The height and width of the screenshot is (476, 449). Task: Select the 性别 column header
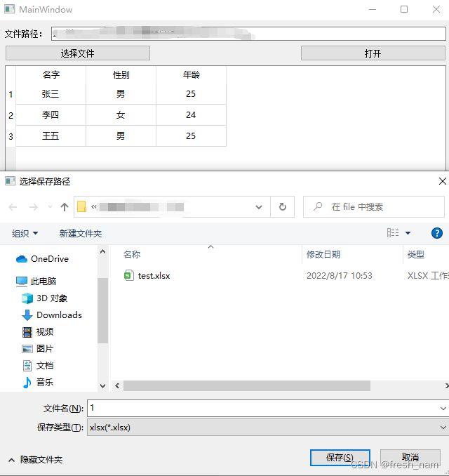point(121,74)
